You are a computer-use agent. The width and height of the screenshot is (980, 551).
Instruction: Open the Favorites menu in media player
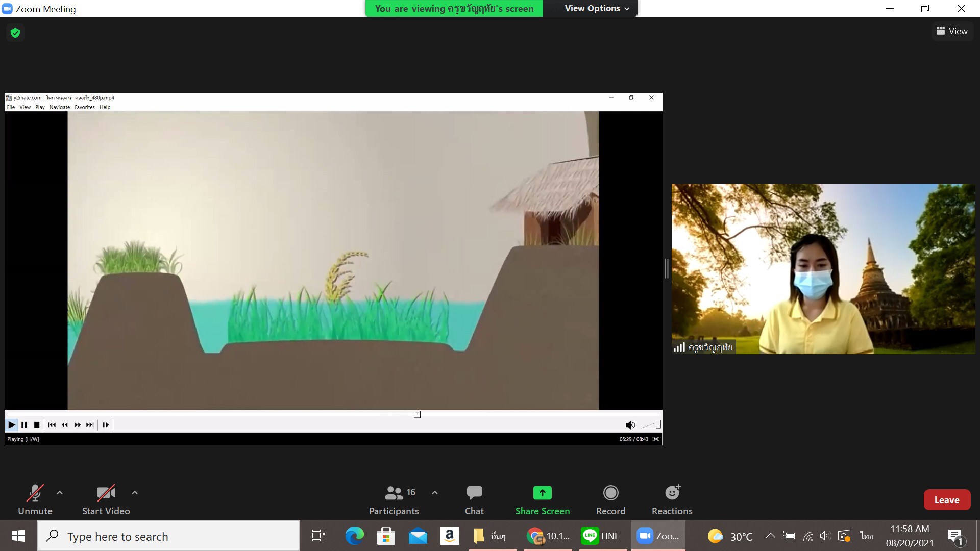point(85,107)
